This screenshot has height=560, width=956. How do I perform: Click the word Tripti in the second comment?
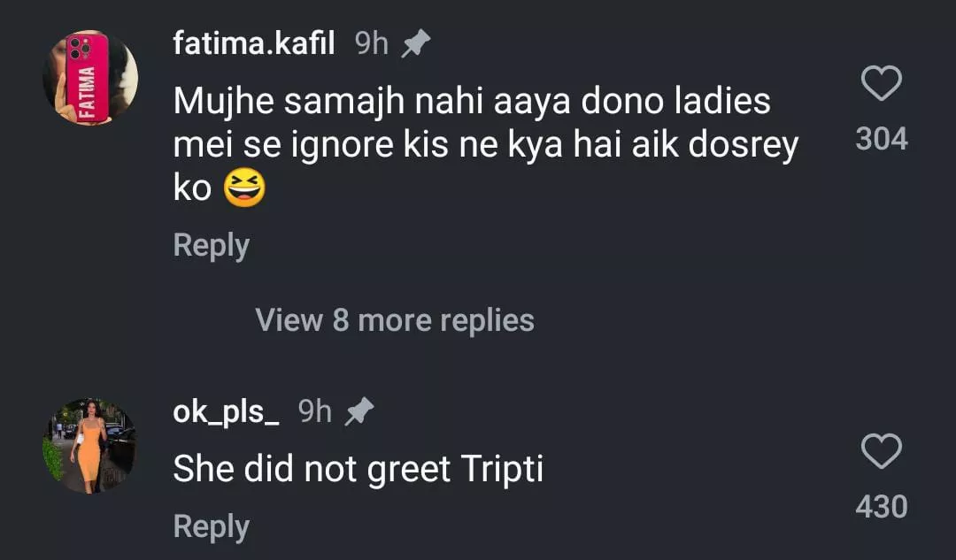pyautogui.click(x=502, y=469)
